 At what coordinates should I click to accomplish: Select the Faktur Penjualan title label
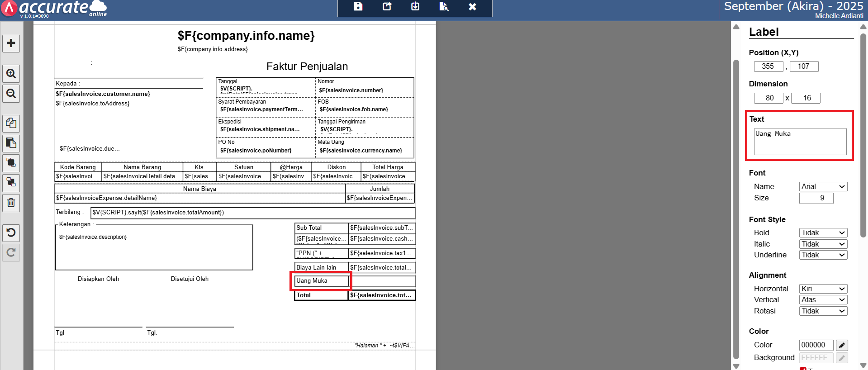point(307,66)
